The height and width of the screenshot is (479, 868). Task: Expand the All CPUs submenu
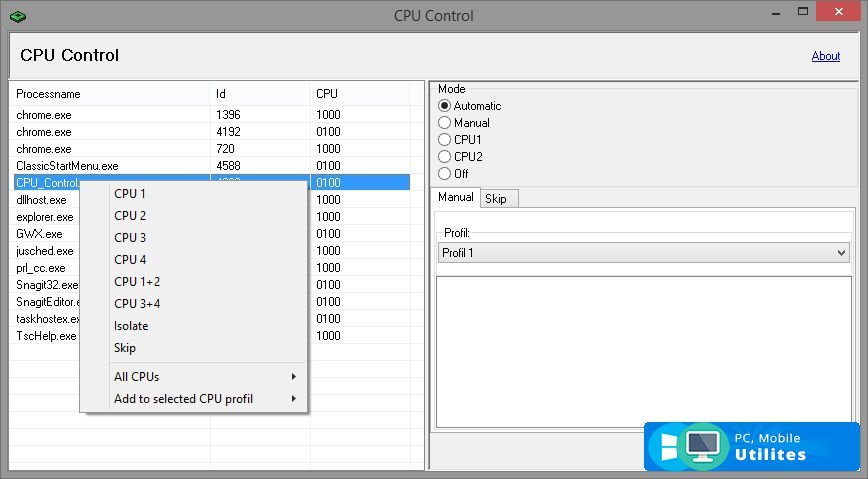(193, 377)
